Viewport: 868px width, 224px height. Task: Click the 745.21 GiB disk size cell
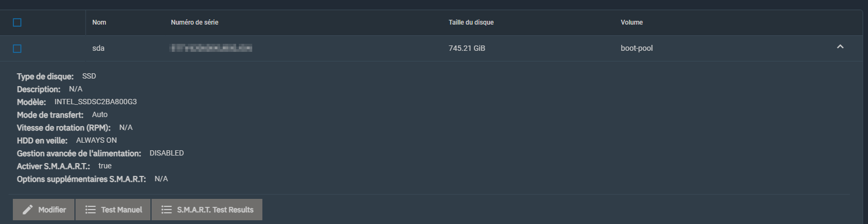[467, 48]
